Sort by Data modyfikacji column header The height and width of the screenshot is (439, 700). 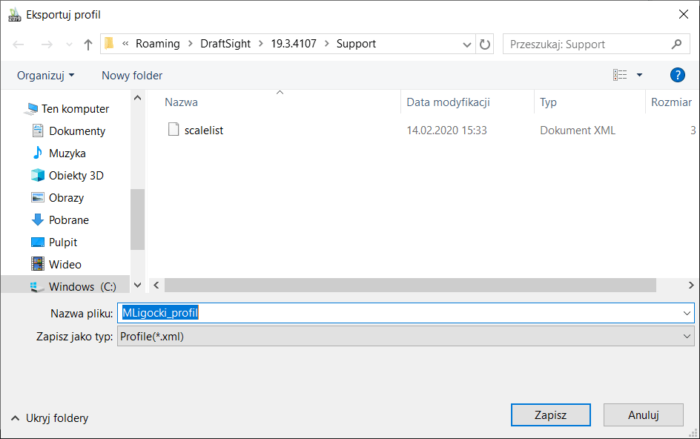click(448, 102)
